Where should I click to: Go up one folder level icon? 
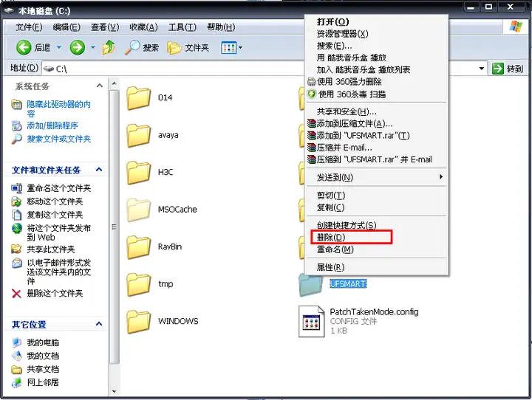[x=109, y=47]
